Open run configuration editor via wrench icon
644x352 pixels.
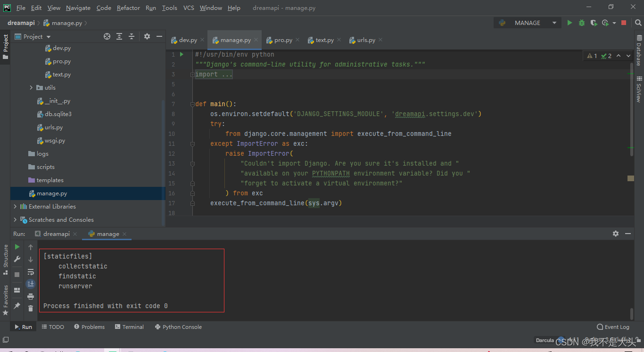pos(17,259)
